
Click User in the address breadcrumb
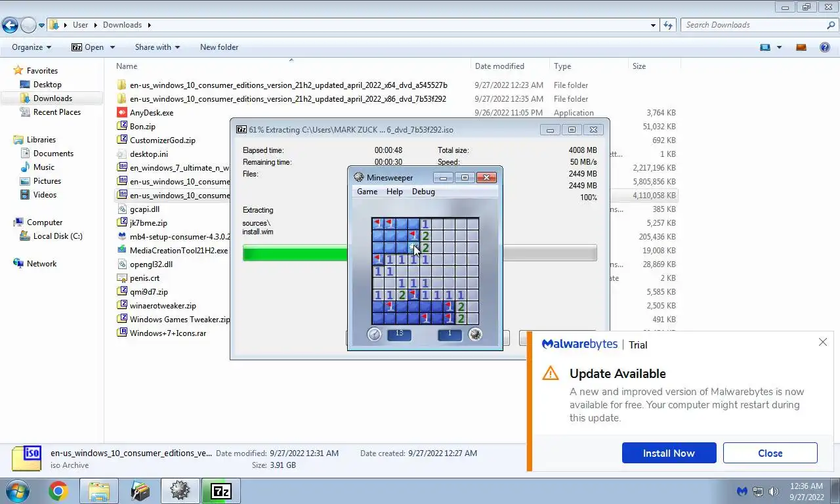pos(80,25)
